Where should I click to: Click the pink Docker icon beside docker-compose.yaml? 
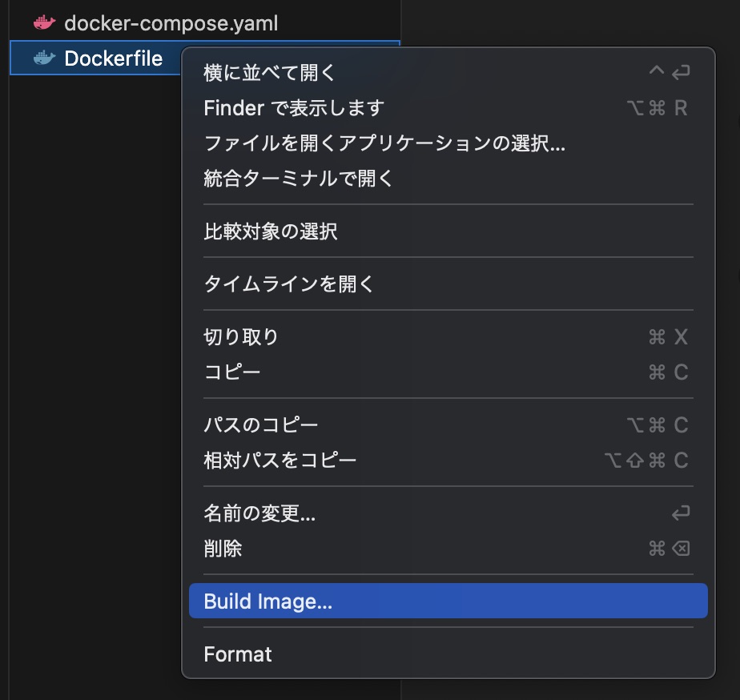44,23
